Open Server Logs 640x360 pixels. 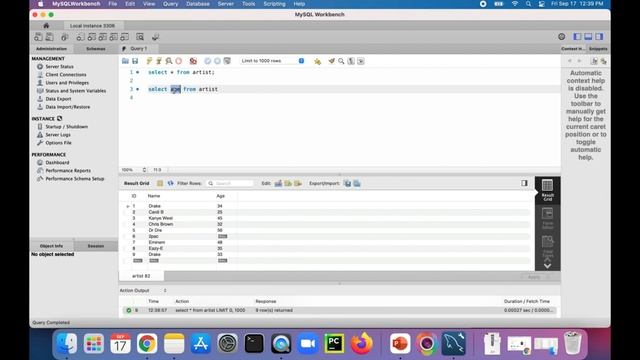[58, 135]
